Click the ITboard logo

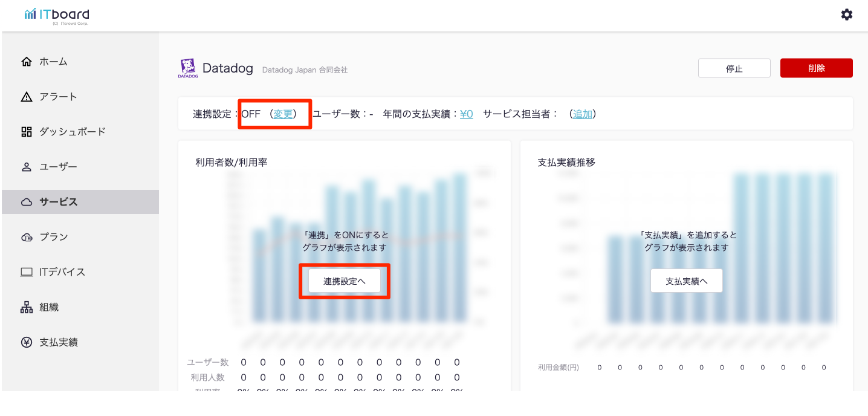57,15
